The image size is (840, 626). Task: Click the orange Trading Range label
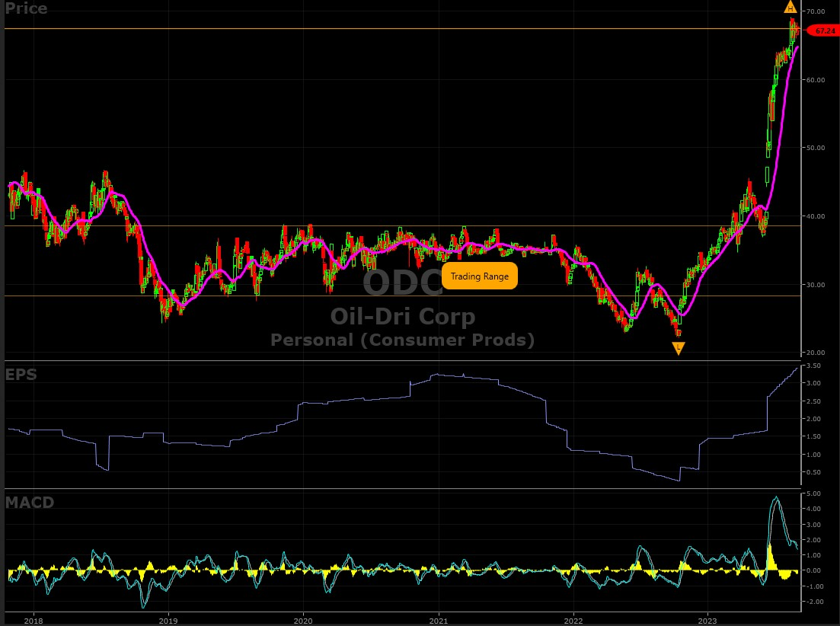(x=479, y=276)
